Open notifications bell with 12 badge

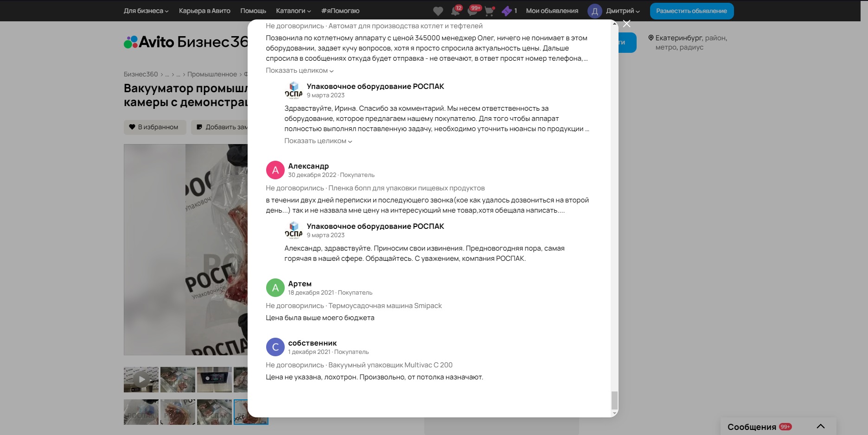pyautogui.click(x=456, y=11)
